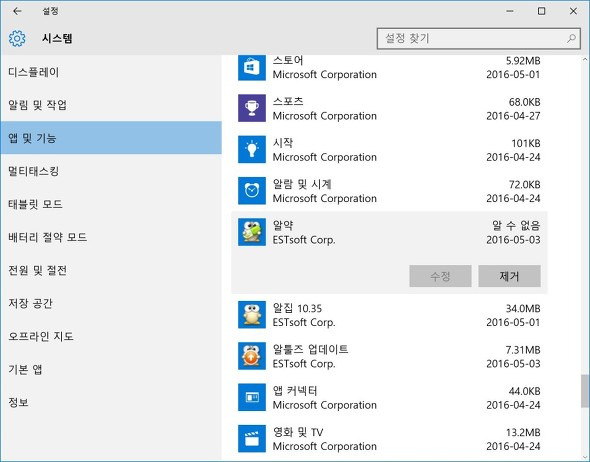Click the 수정 button for 알약
Image resolution: width=590 pixels, height=462 pixels.
(440, 276)
